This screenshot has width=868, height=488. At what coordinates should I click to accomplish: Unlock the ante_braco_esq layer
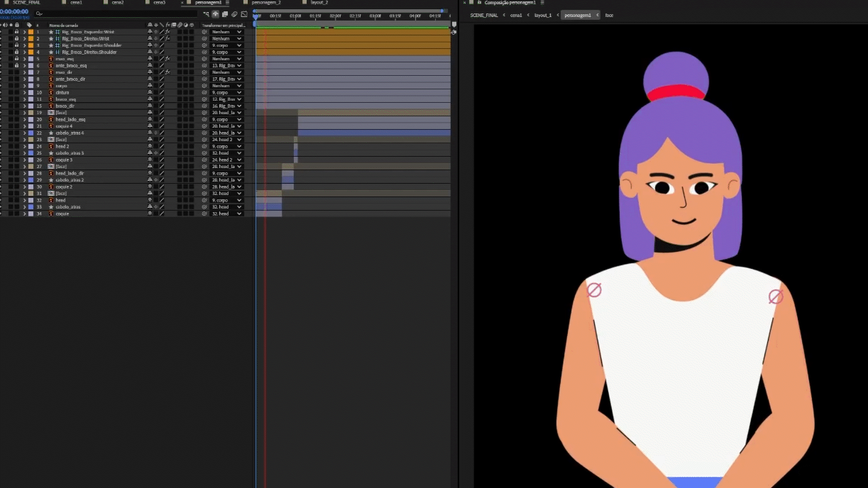[x=17, y=66]
